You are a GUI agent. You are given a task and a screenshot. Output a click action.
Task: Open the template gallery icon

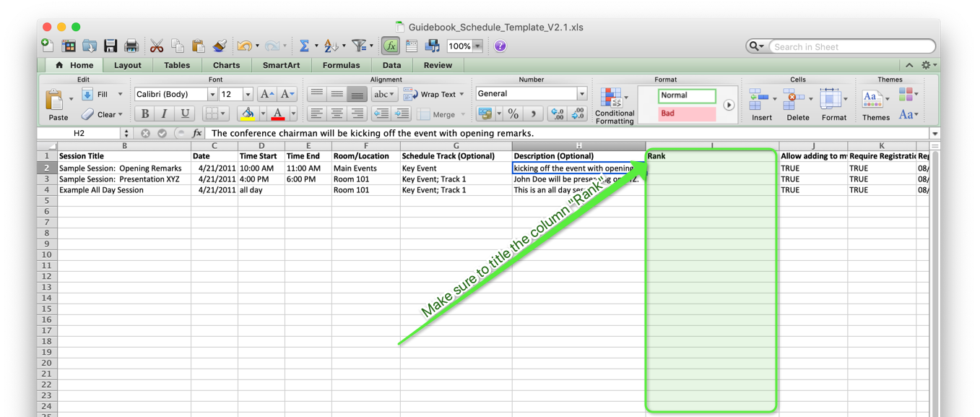69,46
